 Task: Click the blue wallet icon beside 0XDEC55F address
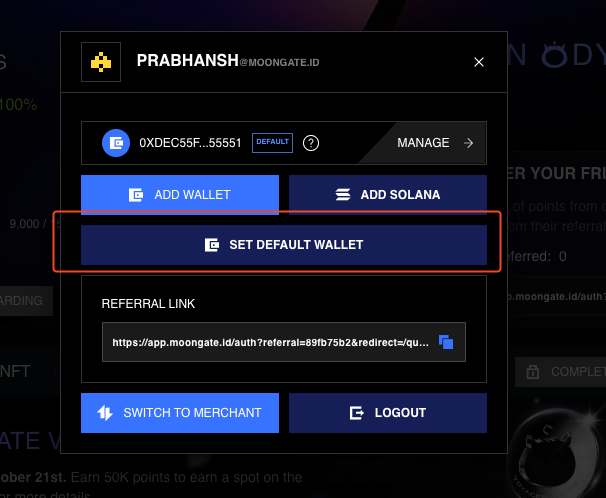116,143
